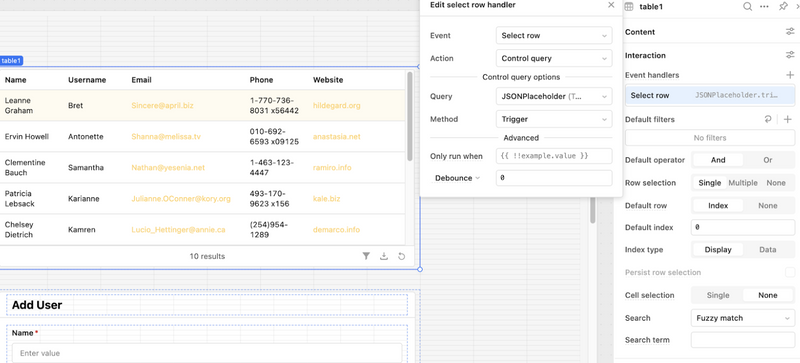Pin the table1 inspector panel
The image size is (800, 363).
pyautogui.click(x=783, y=7)
